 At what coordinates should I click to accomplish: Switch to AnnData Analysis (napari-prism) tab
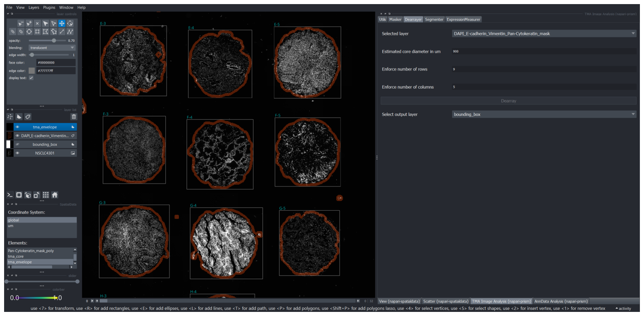tap(561, 301)
